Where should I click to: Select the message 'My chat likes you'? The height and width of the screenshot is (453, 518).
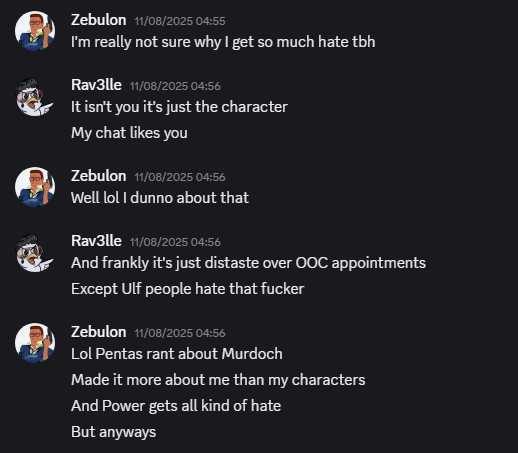[129, 133]
